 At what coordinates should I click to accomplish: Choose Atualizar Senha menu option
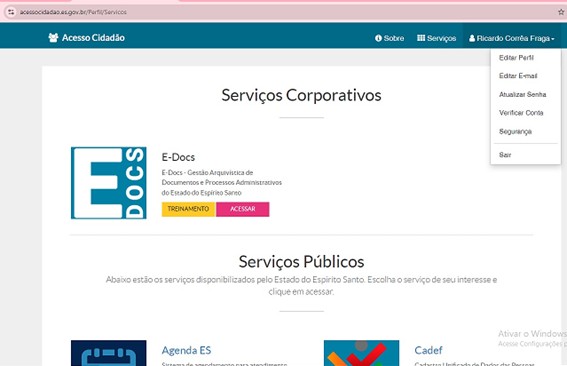point(523,94)
